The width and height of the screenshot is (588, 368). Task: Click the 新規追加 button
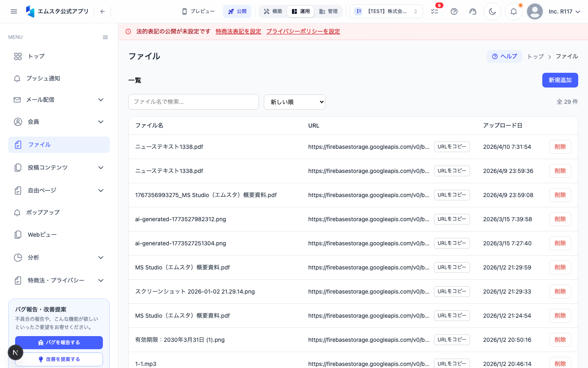point(560,80)
